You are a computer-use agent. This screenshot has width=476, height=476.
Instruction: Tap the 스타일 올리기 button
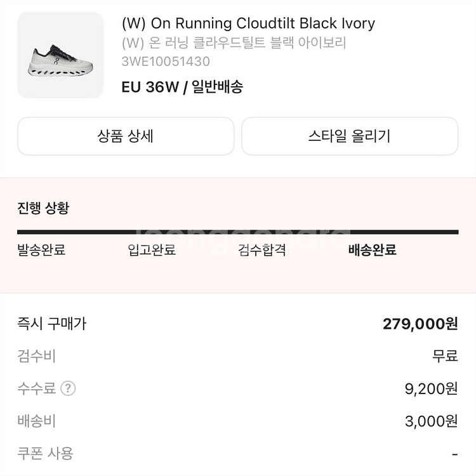(350, 136)
